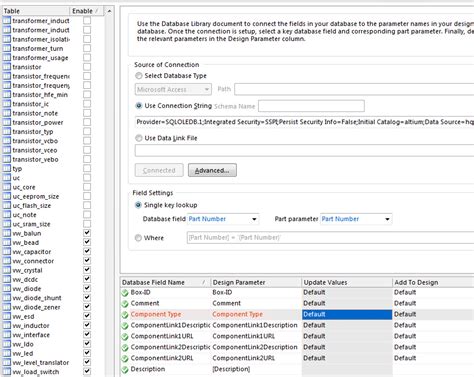
Task: Click green check icon for Description field
Action: [125, 370]
